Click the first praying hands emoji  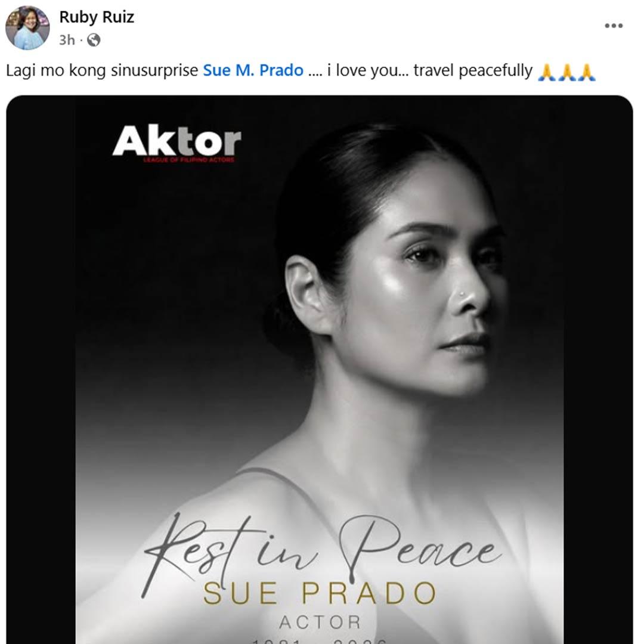[547, 72]
